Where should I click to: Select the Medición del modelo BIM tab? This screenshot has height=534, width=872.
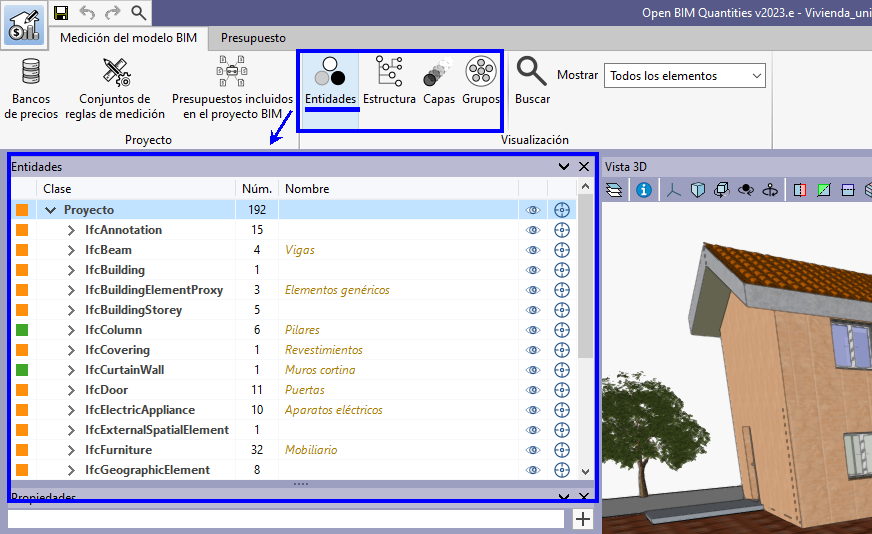point(128,38)
